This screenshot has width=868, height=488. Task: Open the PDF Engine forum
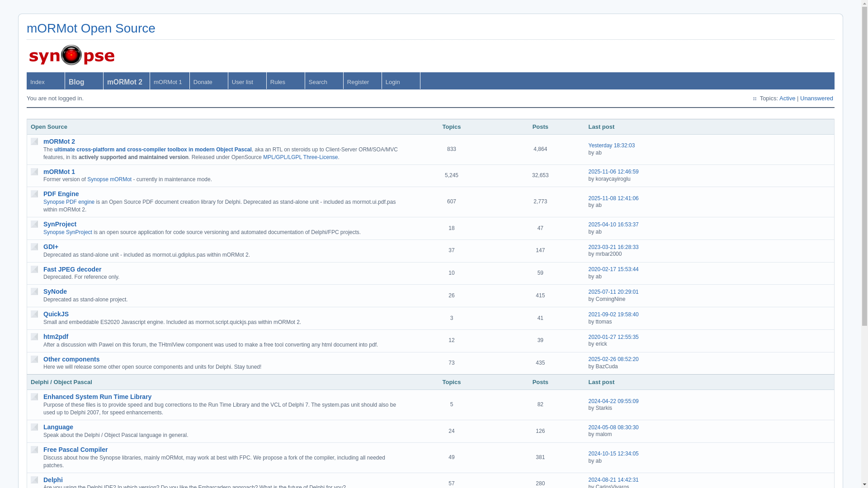coord(61,194)
